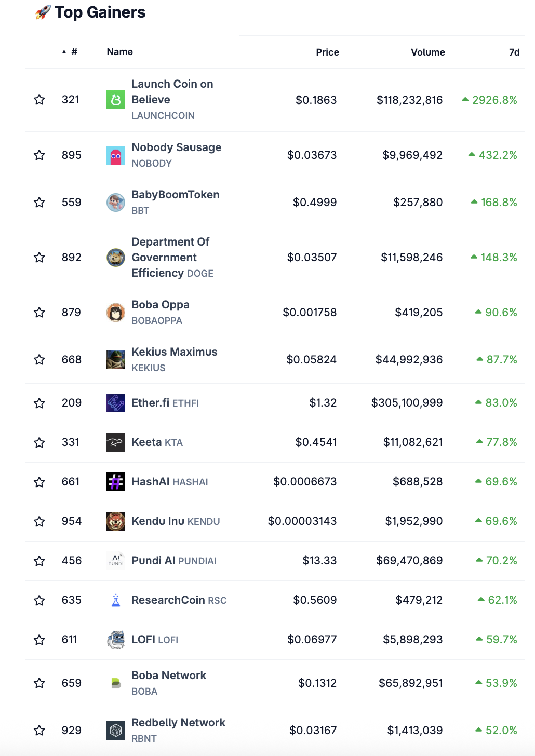
Task: Click the Keeta coin logo
Action: tap(116, 442)
